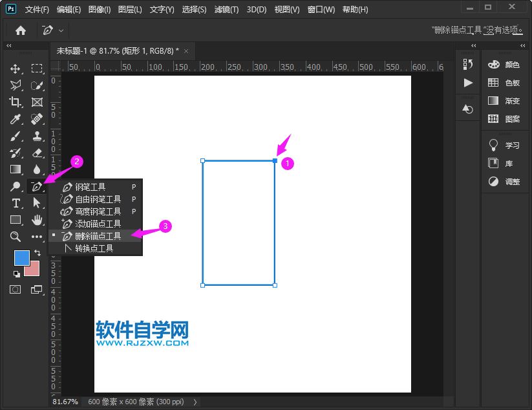Select the Horizontal Type tool

(16, 202)
